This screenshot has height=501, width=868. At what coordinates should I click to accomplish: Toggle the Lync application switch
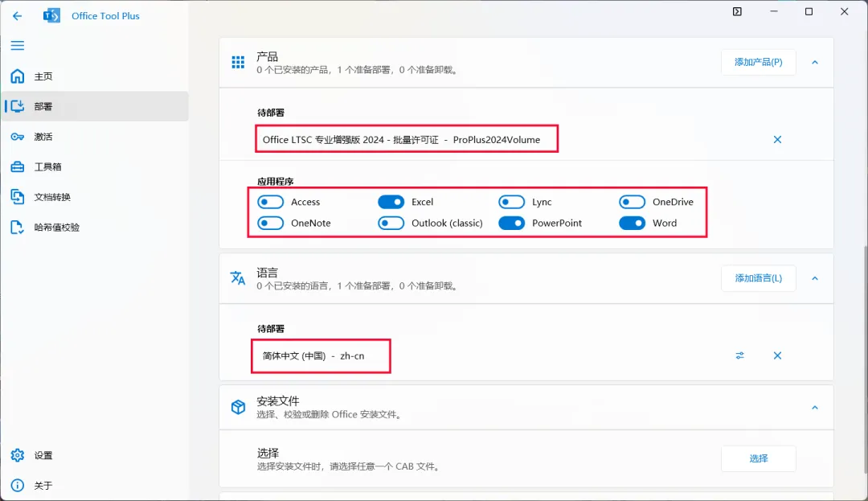click(511, 202)
